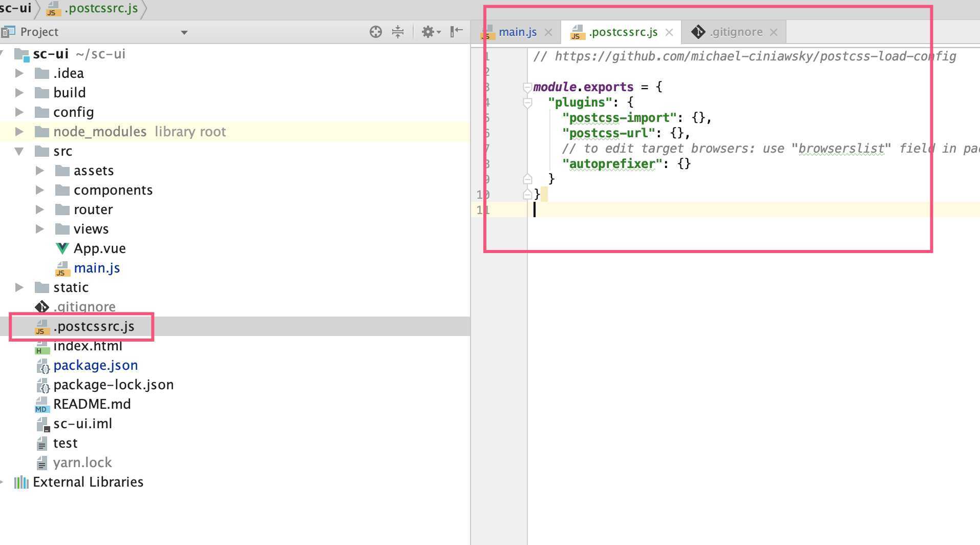Expand the router folder
This screenshot has height=545, width=980.
pyautogui.click(x=40, y=209)
